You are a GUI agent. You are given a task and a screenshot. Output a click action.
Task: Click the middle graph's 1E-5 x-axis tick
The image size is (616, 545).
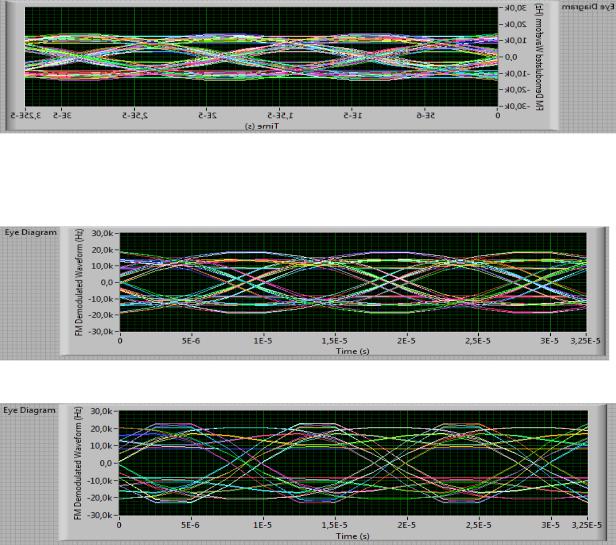coord(262,341)
